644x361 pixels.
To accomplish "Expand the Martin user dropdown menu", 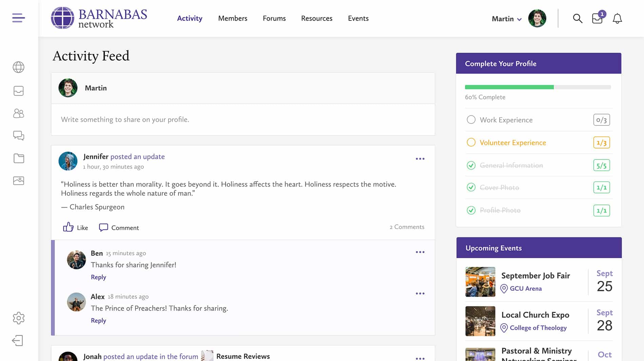I will click(x=506, y=19).
